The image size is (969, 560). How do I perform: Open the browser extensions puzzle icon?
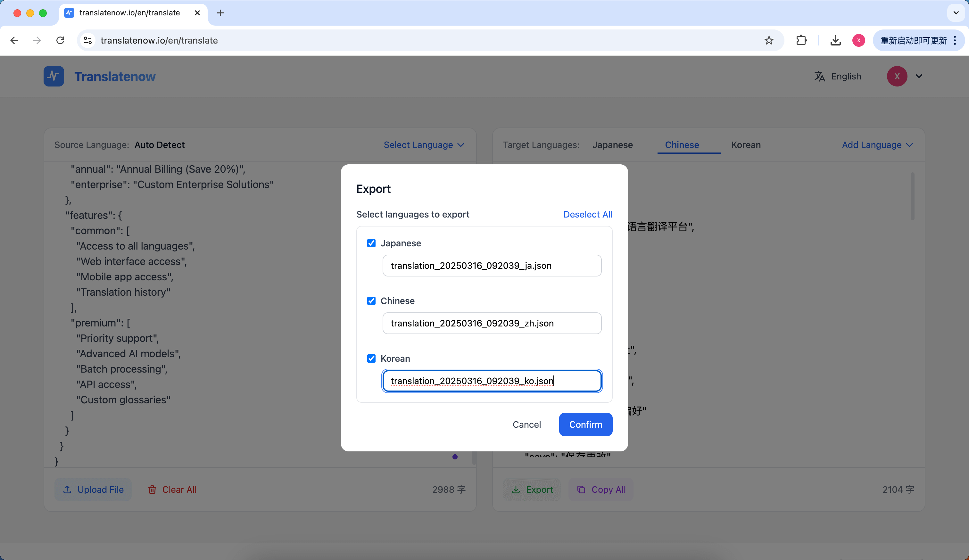pos(801,40)
